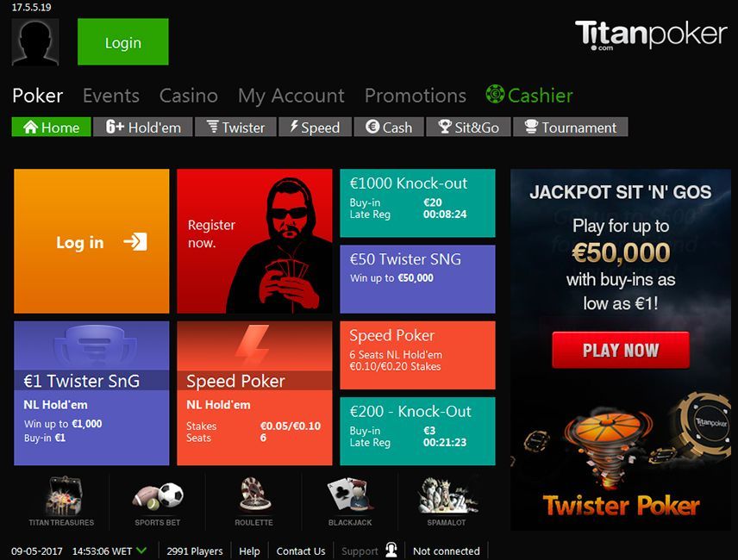Open the Sit&Go tab
Screen dimensions: 738x560
(x=468, y=127)
